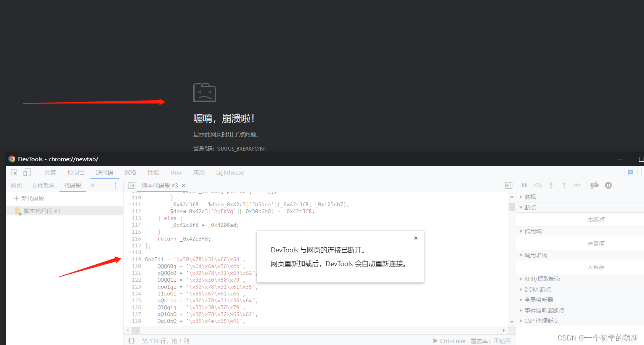Select the Filesystem (文件系统) navigator tab
The height and width of the screenshot is (345, 644).
point(43,186)
